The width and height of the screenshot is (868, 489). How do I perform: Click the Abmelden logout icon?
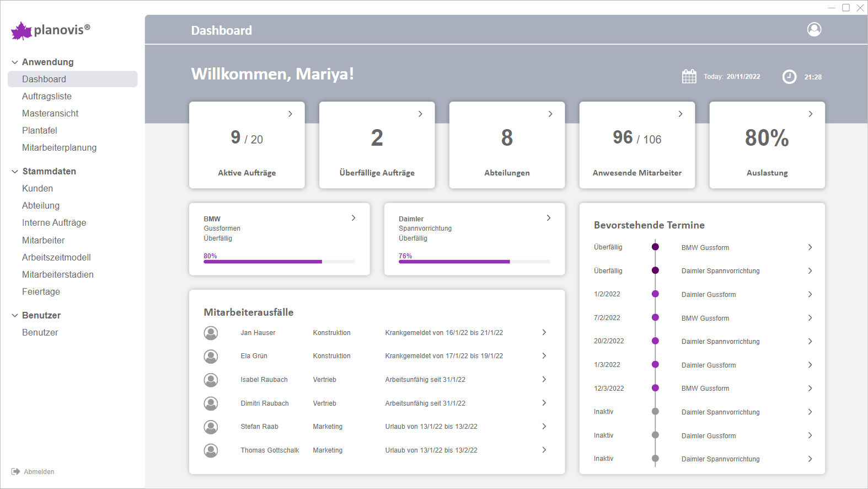(x=15, y=471)
